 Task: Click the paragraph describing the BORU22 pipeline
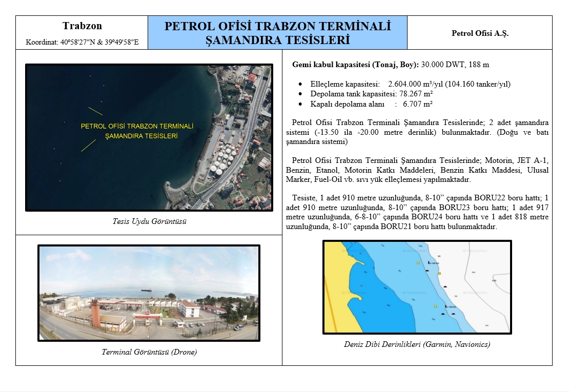(417, 212)
